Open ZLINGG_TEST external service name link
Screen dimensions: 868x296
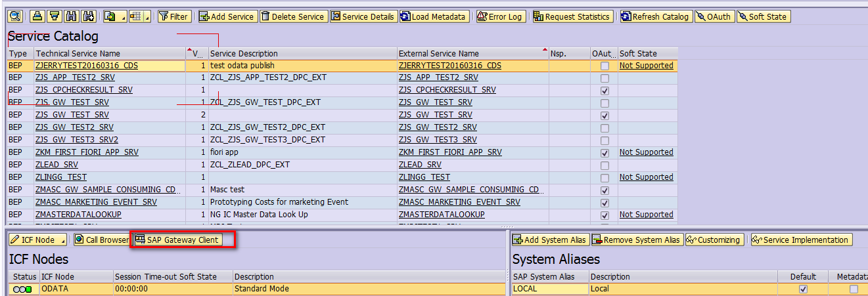click(424, 177)
